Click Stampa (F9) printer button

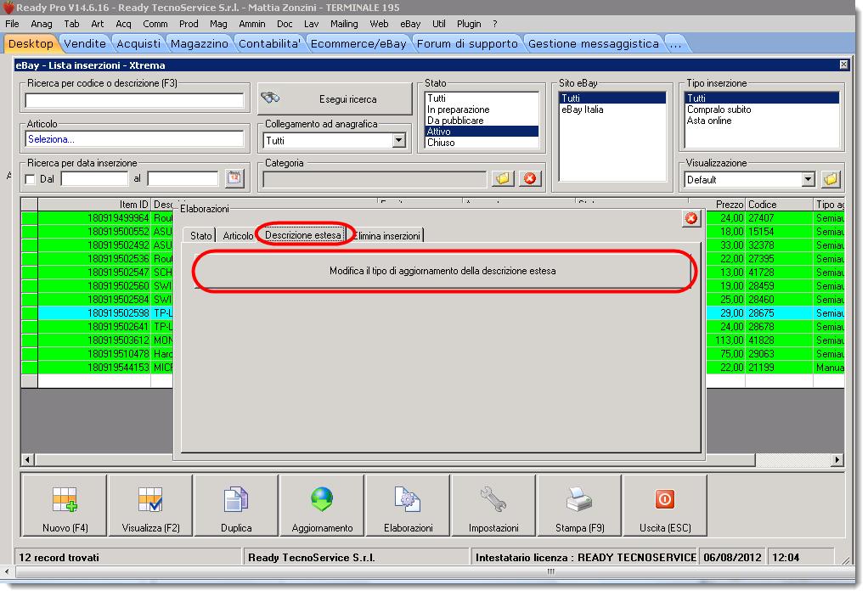[x=579, y=505]
